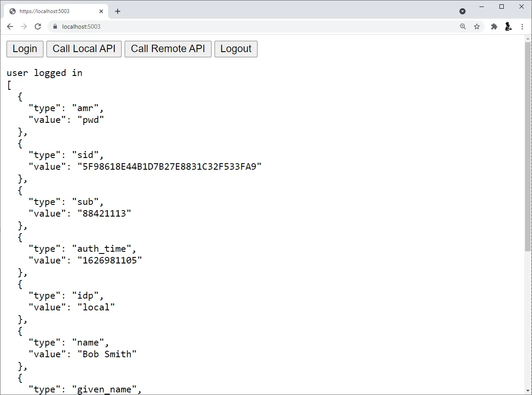The width and height of the screenshot is (532, 395).
Task: Click the forward navigation arrow
Action: click(24, 26)
